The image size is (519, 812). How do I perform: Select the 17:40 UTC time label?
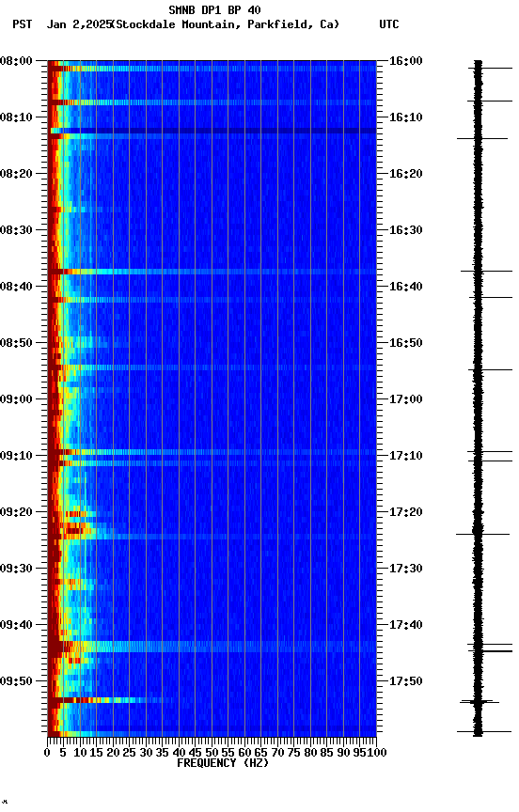pyautogui.click(x=405, y=625)
